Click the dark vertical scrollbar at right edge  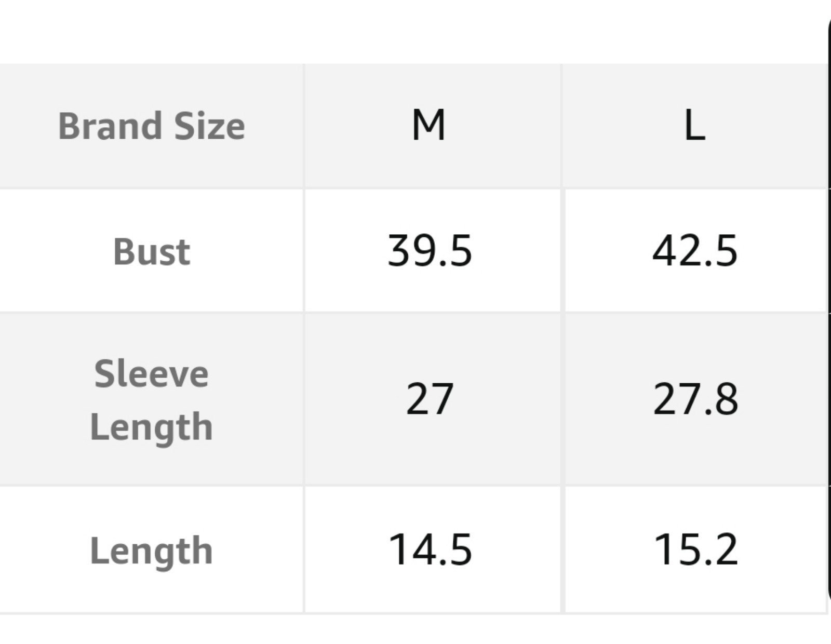point(828,312)
